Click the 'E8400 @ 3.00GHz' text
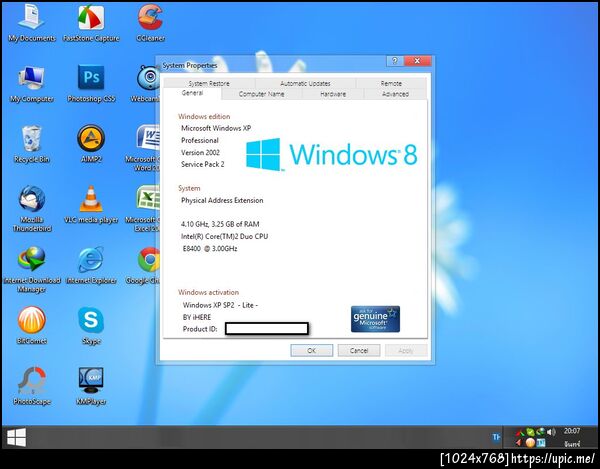The height and width of the screenshot is (469, 600). pyautogui.click(x=210, y=249)
